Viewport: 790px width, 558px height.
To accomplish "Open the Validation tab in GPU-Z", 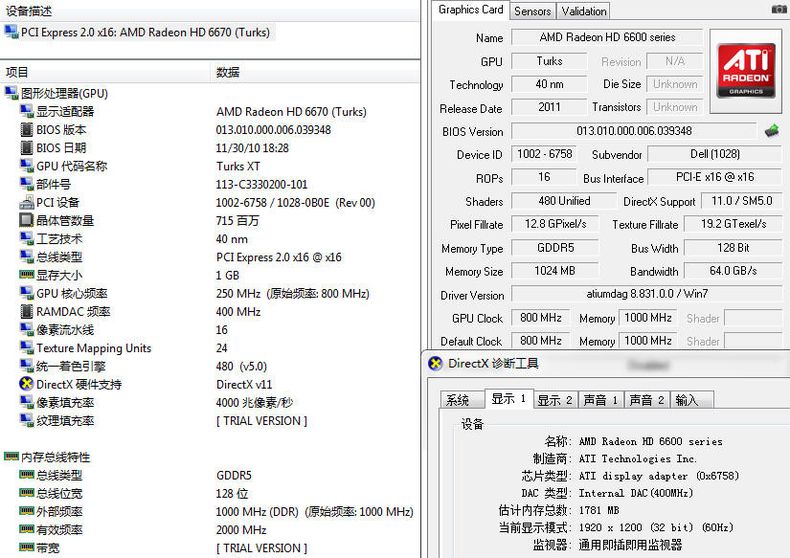I will tap(583, 11).
